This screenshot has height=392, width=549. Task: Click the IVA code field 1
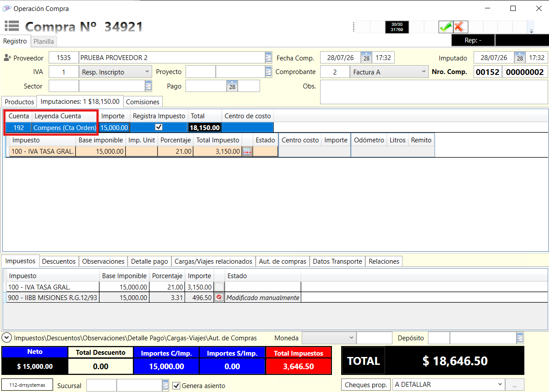(64, 72)
